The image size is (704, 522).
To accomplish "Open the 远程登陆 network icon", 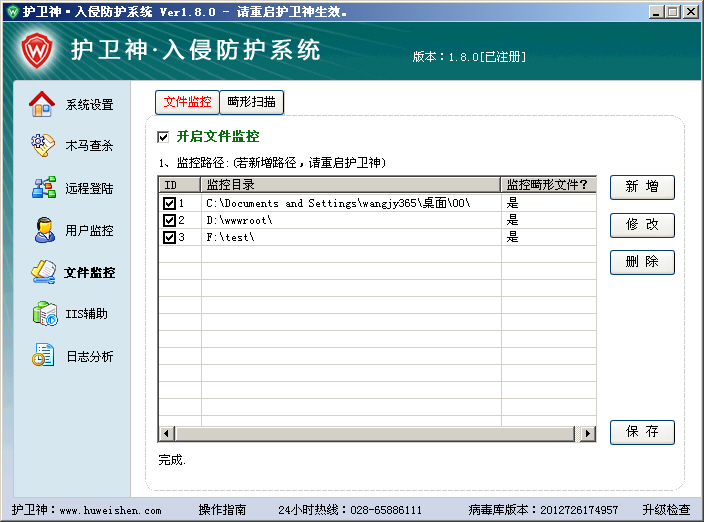I will tap(44, 188).
